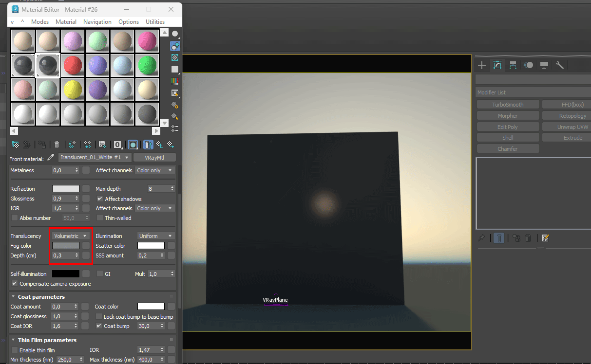
Task: Open the Illumination Uniform dropdown
Action: [156, 236]
